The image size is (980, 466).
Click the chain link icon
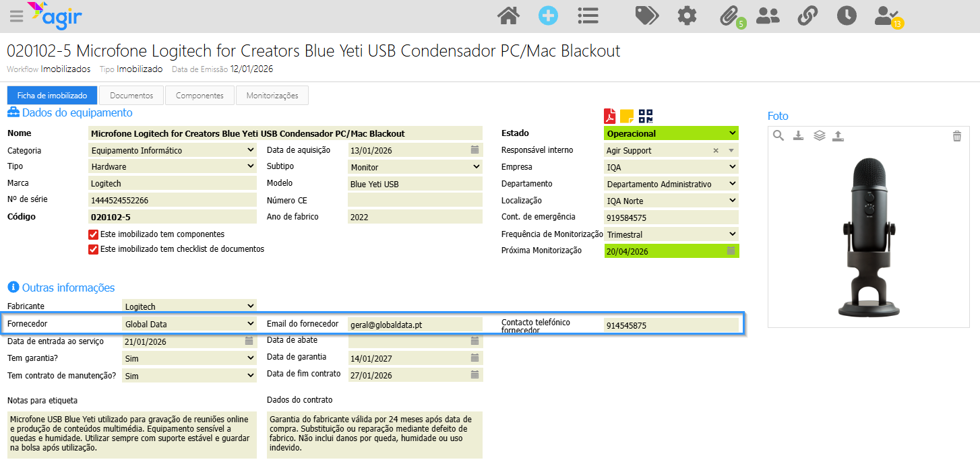click(x=807, y=15)
